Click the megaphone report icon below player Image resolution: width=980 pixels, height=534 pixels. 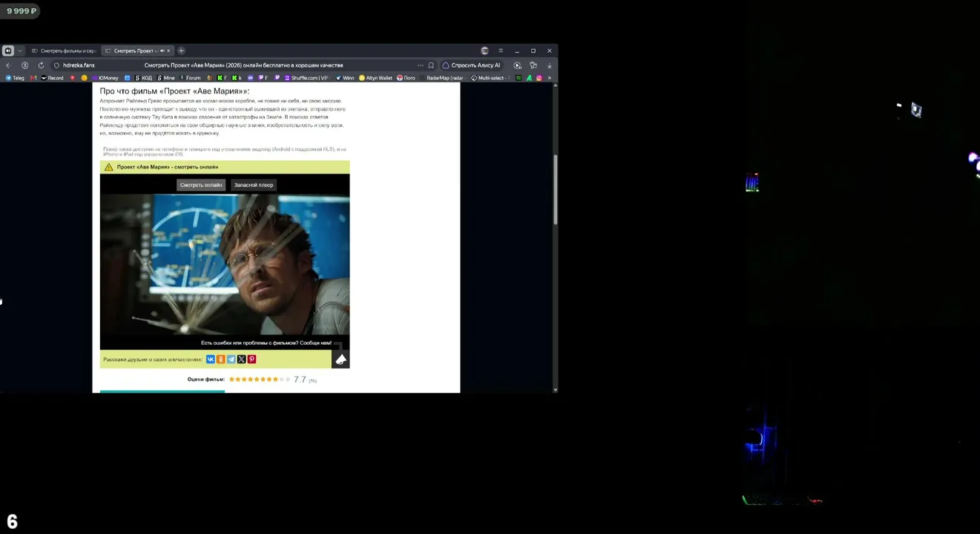tap(341, 359)
